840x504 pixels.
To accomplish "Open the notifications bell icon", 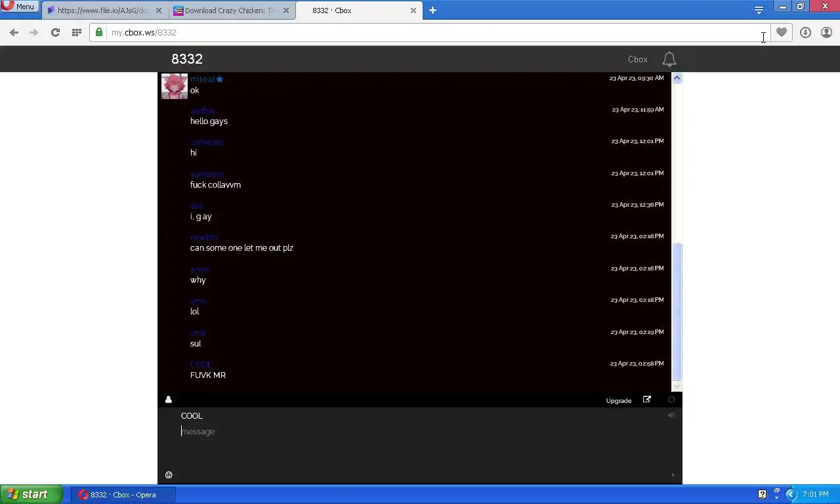I will click(x=669, y=59).
